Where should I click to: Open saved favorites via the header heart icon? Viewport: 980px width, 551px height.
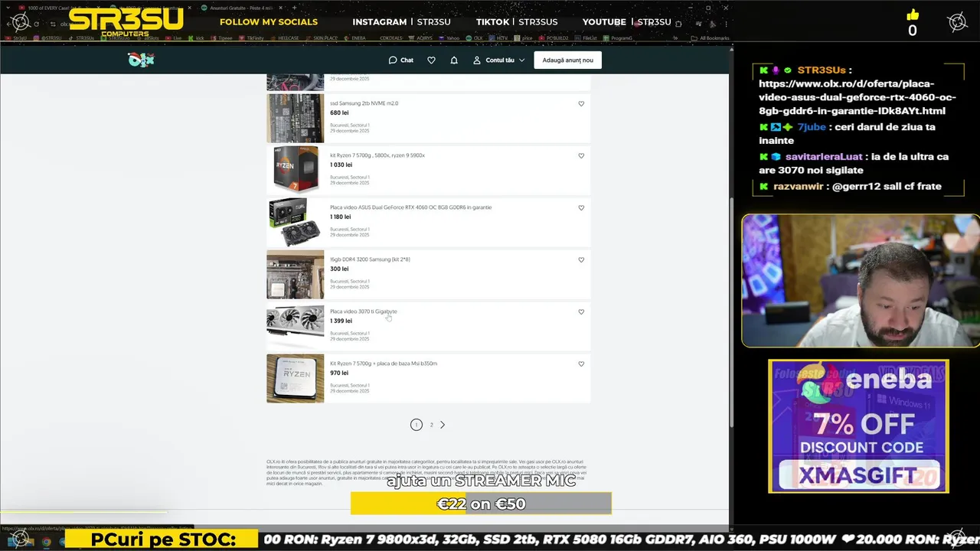coord(431,60)
